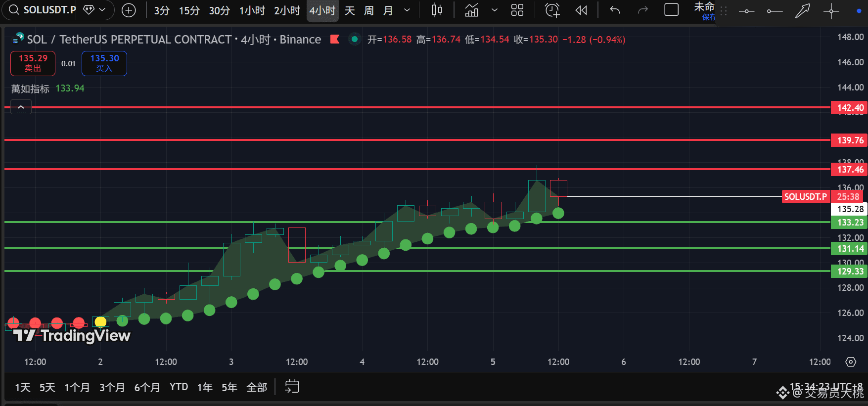Undo the last chart action

615,10
